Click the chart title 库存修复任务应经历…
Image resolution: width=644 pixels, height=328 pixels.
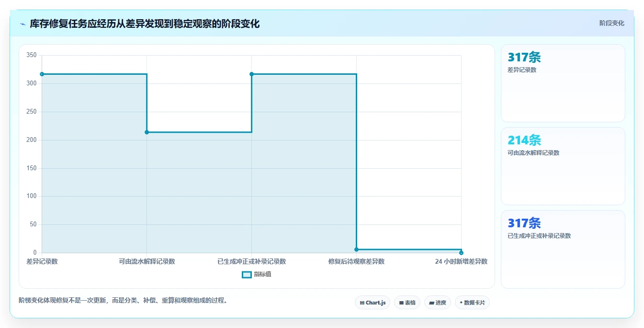tap(145, 24)
